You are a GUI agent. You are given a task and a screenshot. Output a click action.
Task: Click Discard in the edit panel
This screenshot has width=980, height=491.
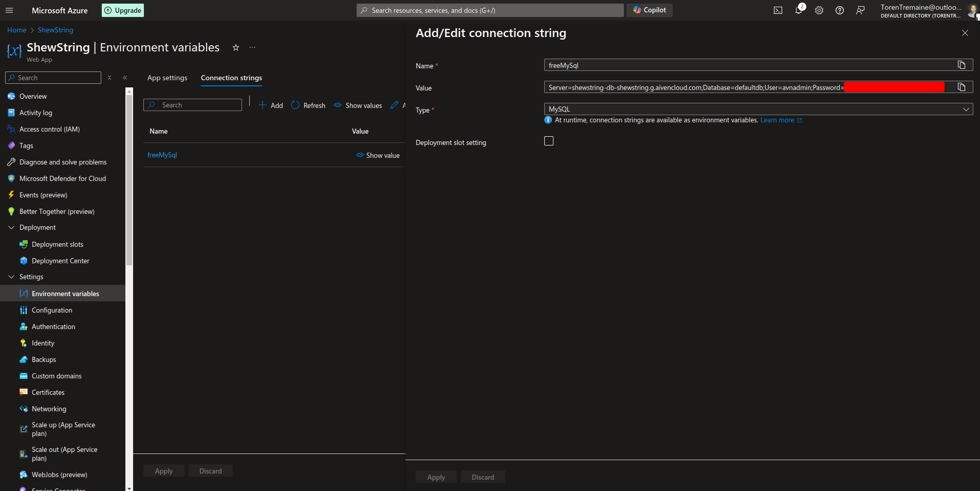point(483,477)
